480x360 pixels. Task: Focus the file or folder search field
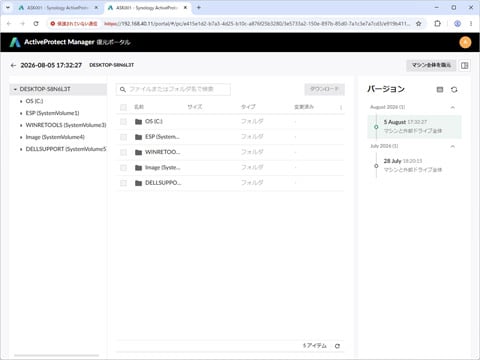[x=173, y=89]
